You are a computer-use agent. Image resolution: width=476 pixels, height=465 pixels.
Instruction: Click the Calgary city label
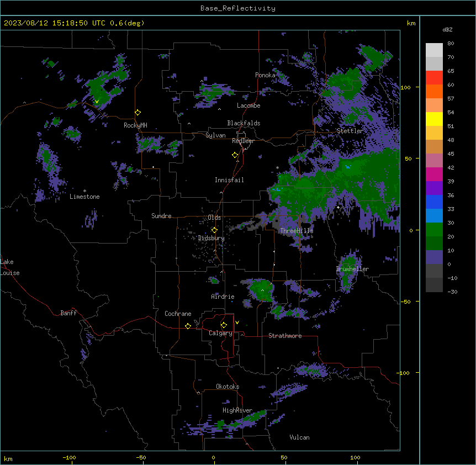click(220, 333)
